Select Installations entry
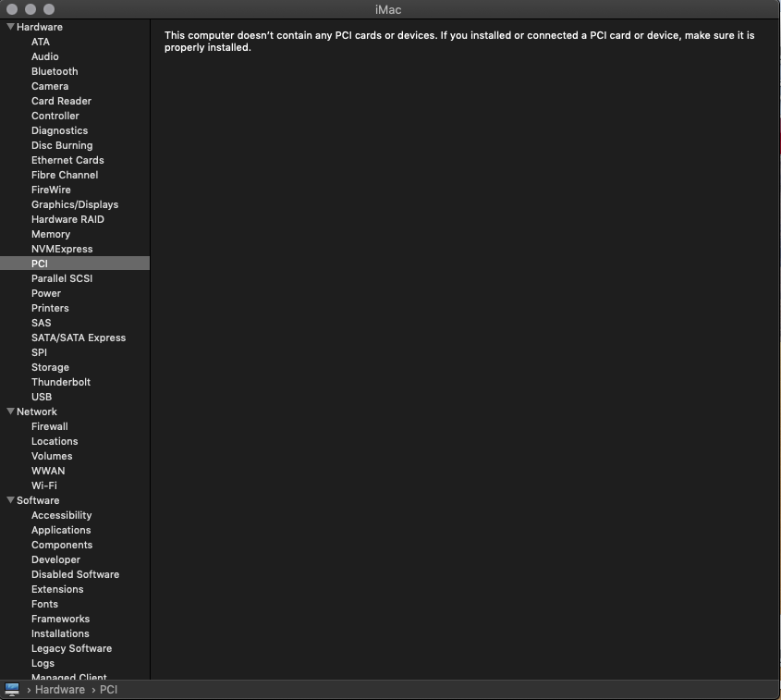This screenshot has height=700, width=781. click(60, 633)
